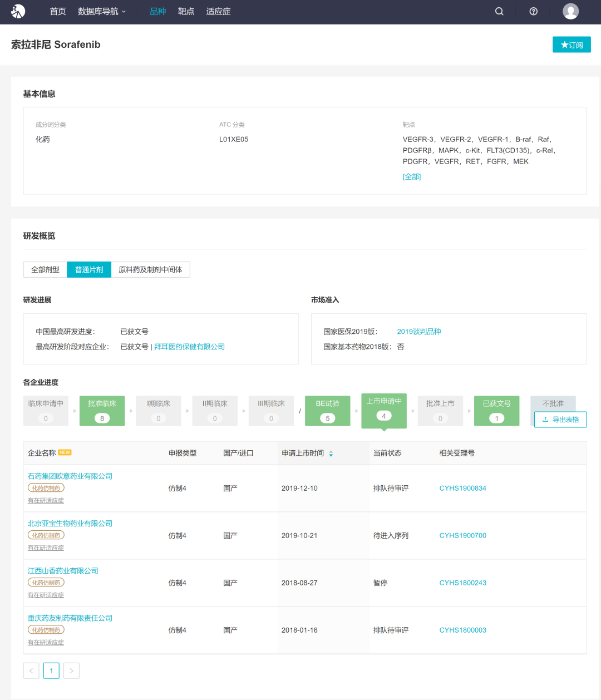Go to previous page arrow
Screen dimensions: 601x700
(x=31, y=671)
